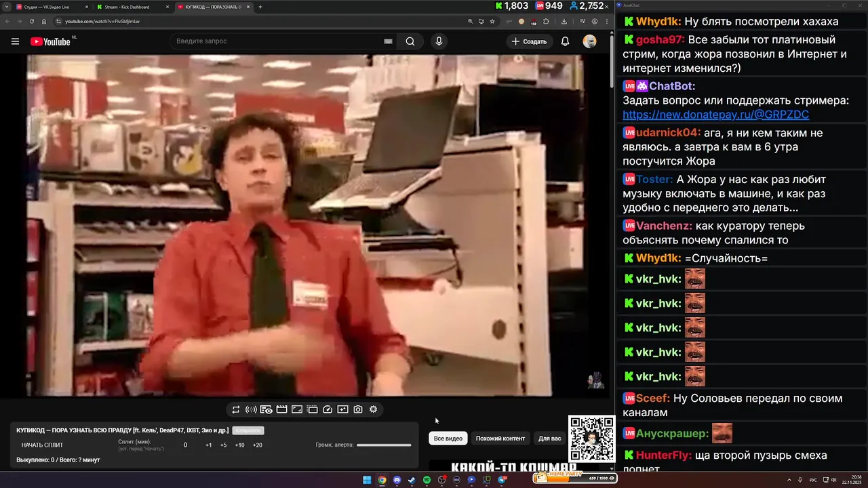The width and height of the screenshot is (868, 488).
Task: Start voice search with microphone icon
Action: [x=439, y=41]
